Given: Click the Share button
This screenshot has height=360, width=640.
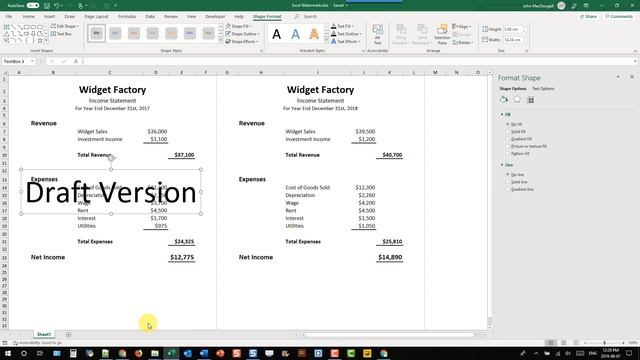Looking at the screenshot, I should 588,16.
